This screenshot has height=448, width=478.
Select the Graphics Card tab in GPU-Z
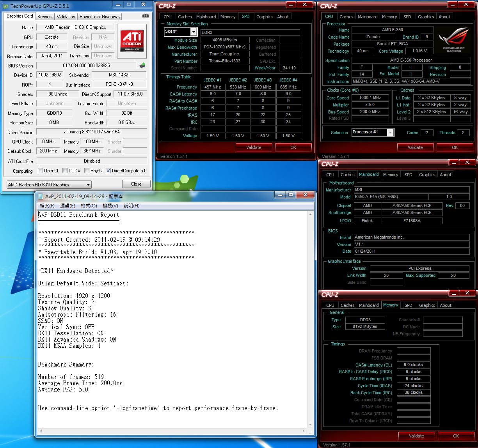pos(20,16)
